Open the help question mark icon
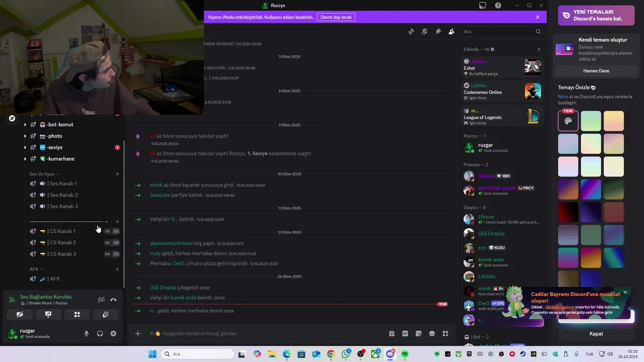Screen dimensions: 644x362 [x=498, y=6]
